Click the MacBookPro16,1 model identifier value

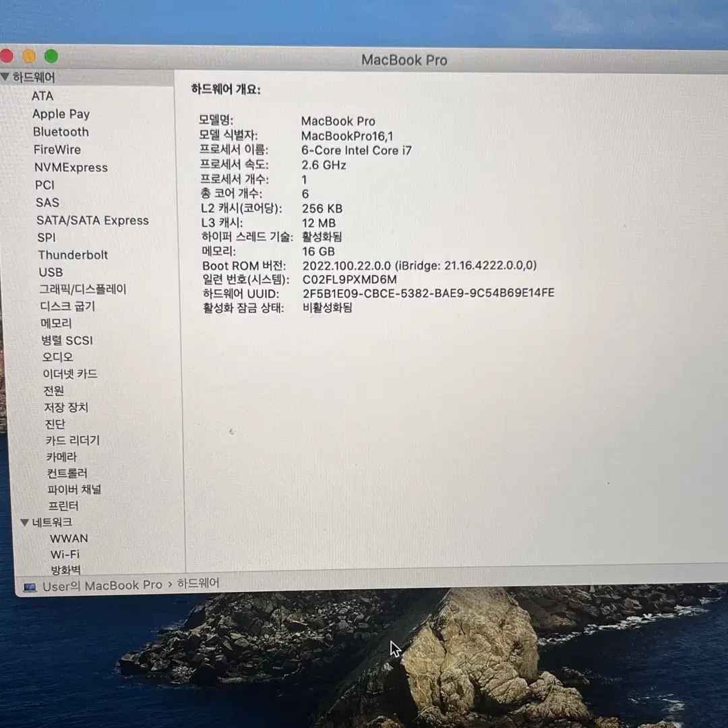pyautogui.click(x=347, y=136)
